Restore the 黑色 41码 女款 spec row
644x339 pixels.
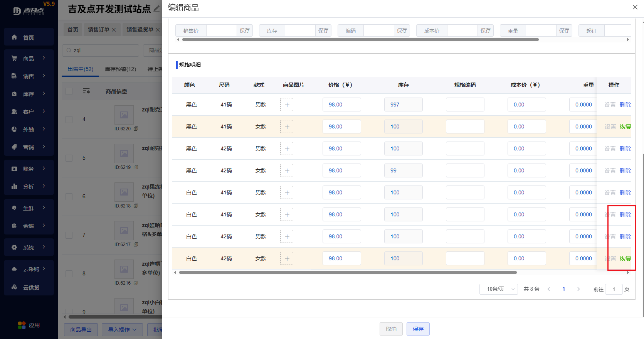(626, 127)
